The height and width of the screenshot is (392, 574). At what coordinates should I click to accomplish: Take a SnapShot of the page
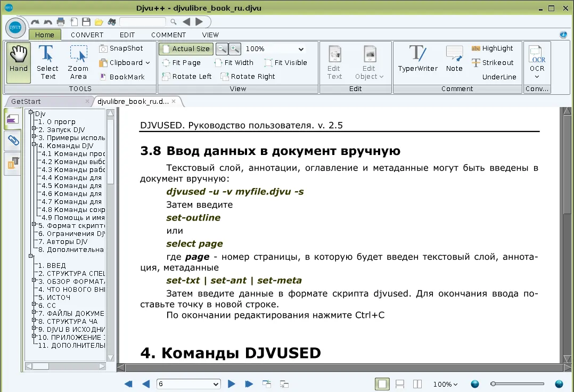point(121,48)
